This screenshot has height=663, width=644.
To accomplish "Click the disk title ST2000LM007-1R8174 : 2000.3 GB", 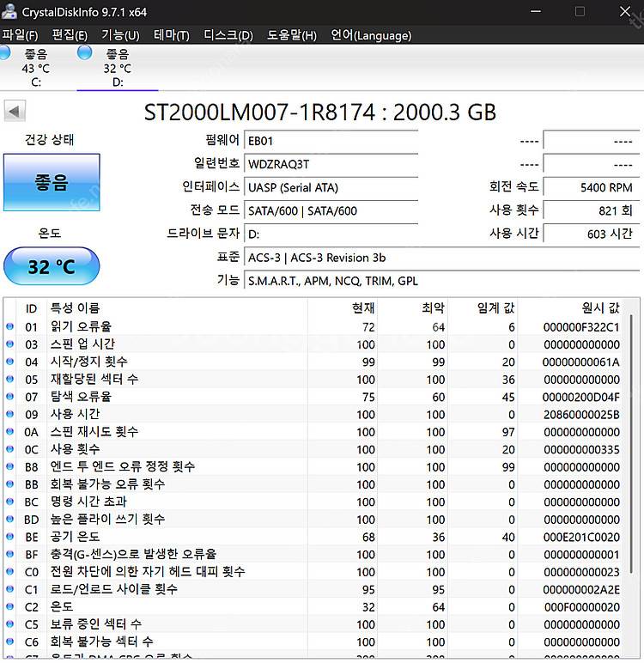I will pos(319,113).
